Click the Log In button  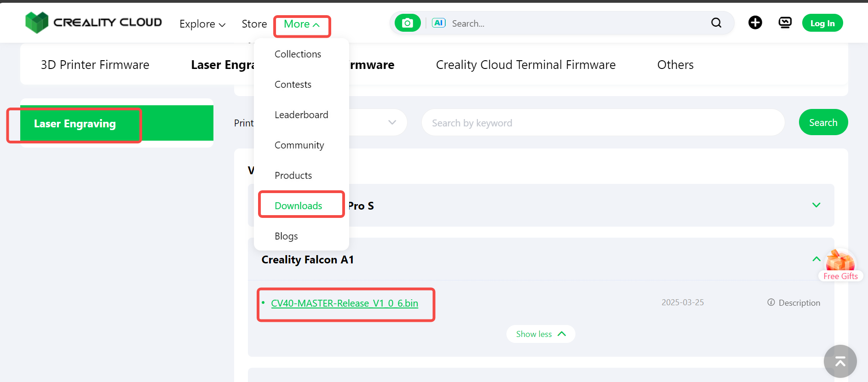822,23
